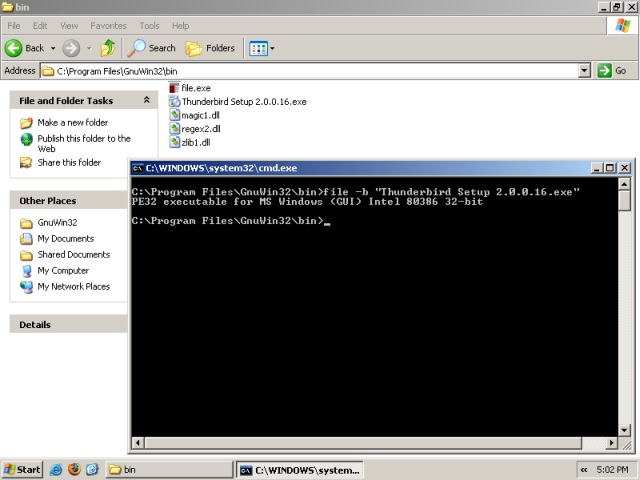Click the Publish to Web globe icon
The image size is (640, 480).
click(x=26, y=139)
